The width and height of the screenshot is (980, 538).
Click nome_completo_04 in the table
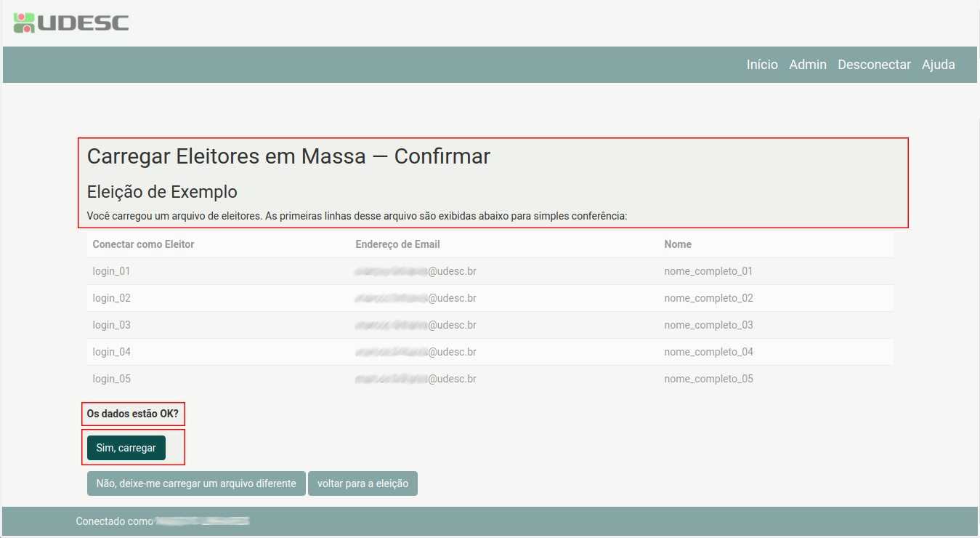708,352
